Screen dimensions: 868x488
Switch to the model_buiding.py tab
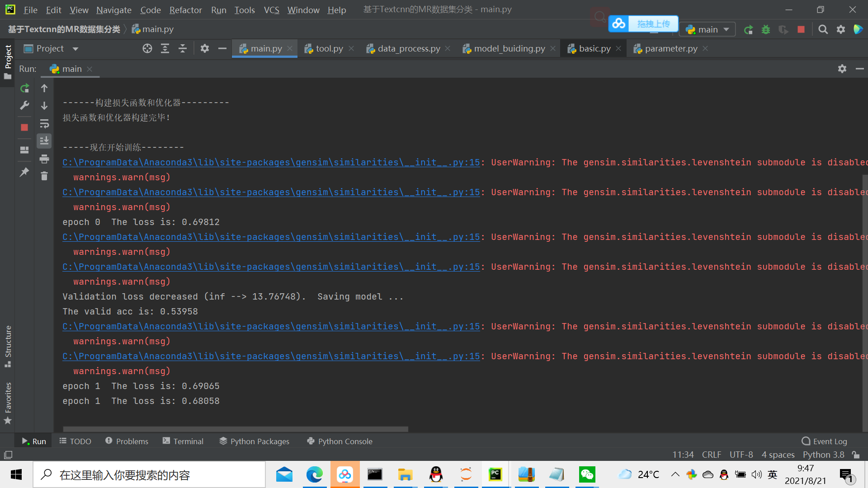[x=509, y=49]
